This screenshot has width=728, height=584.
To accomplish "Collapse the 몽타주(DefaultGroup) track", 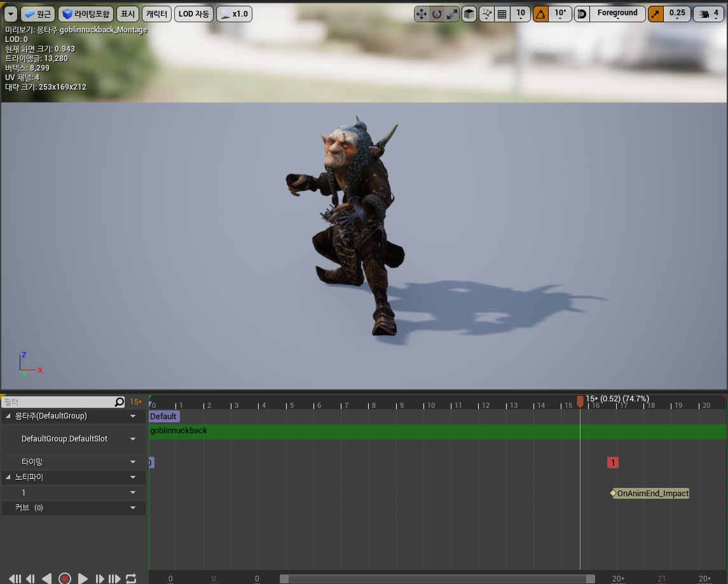I will tap(8, 416).
